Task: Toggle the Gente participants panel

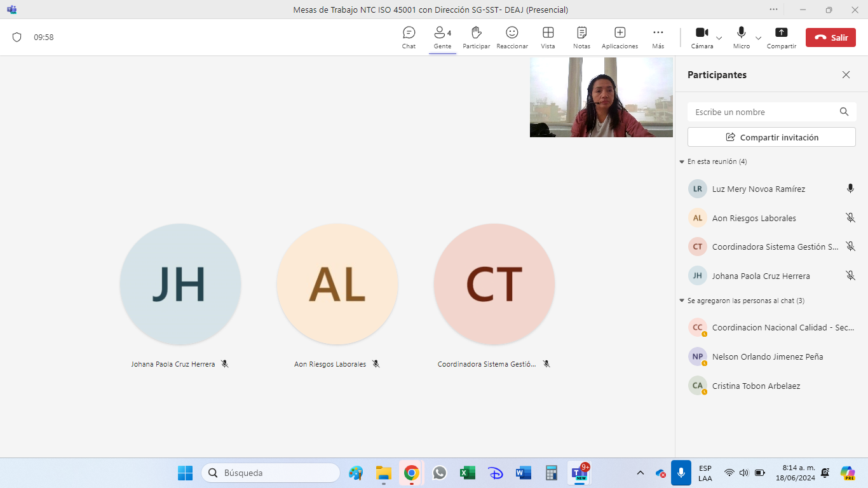Action: pyautogui.click(x=442, y=37)
